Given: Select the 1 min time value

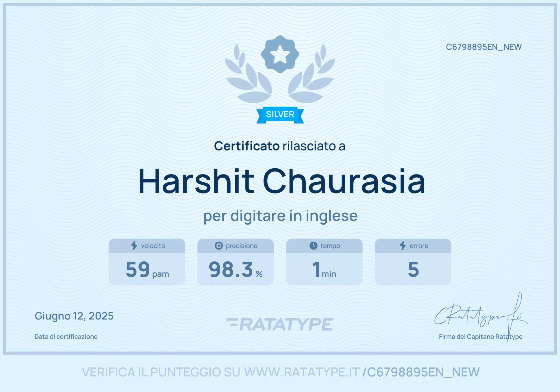Looking at the screenshot, I should pos(324,269).
